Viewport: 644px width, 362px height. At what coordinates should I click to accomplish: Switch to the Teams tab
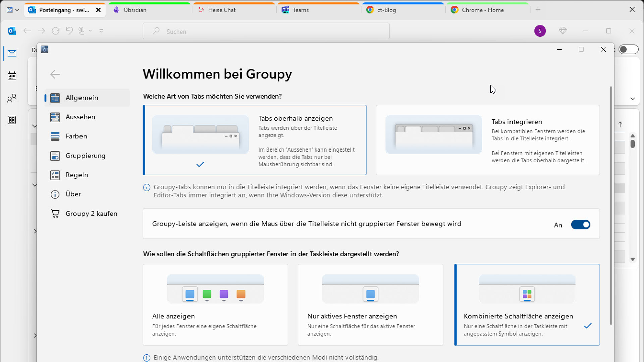301,10
